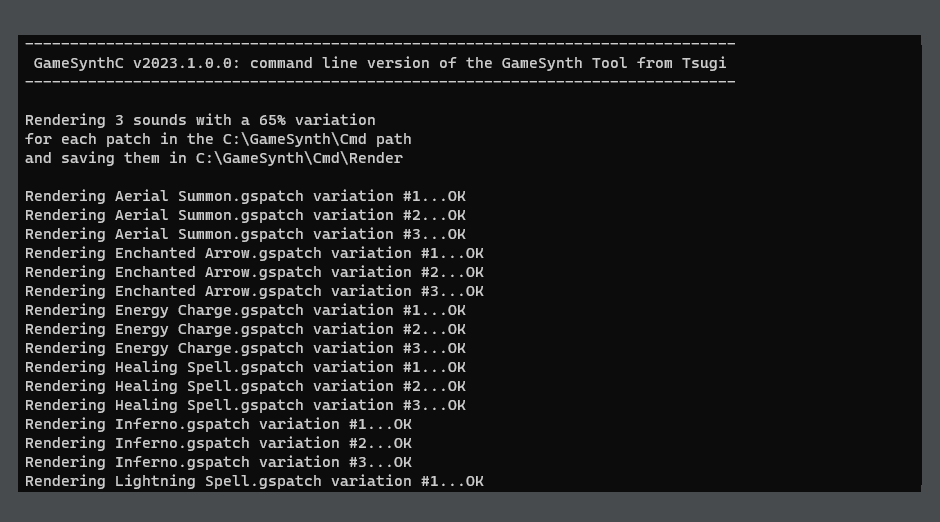The height and width of the screenshot is (522, 940).
Task: Click the C:\GameSynth\Cmd path line
Action: click(218, 139)
